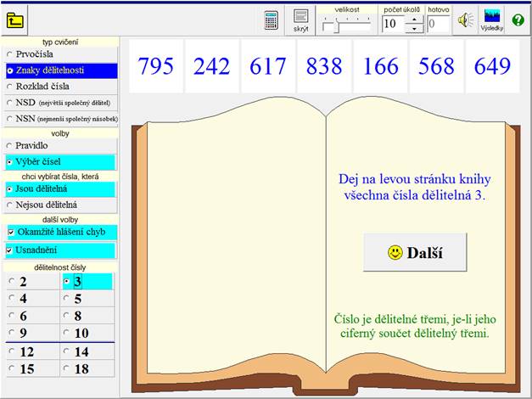Viewport: 532px width, 399px height.
Task: Select divisibility by 5
Action: [x=87, y=299]
